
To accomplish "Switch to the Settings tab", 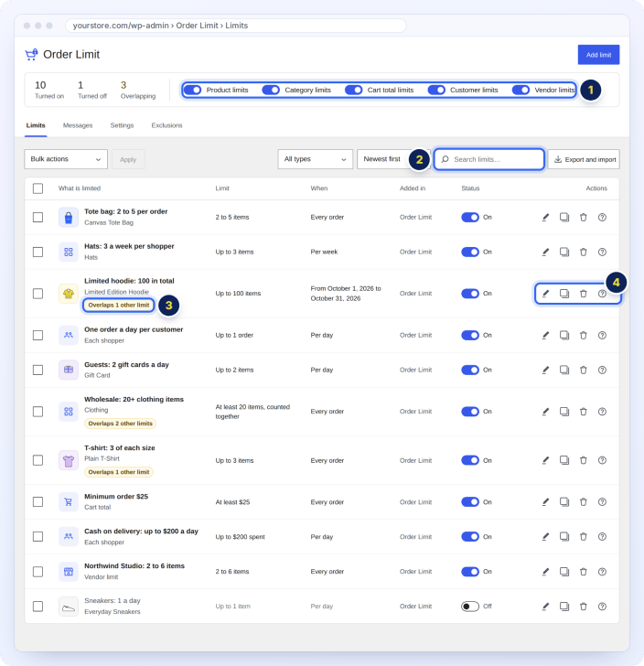I will point(122,125).
